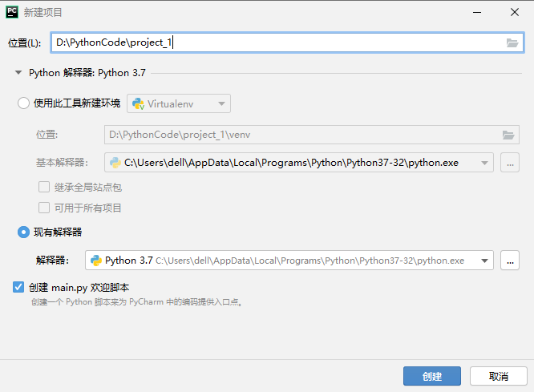Select the new environment radio button
This screenshot has height=392, width=534.
(x=23, y=103)
